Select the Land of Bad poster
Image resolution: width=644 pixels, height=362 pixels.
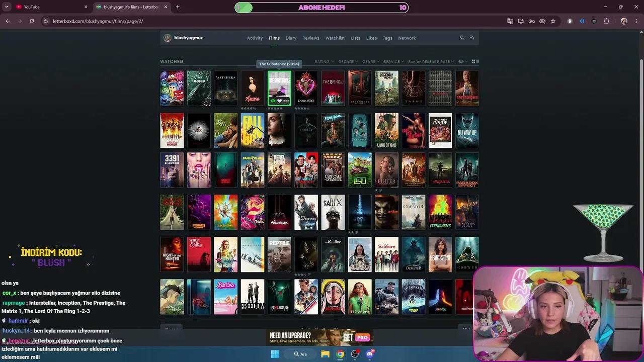(386, 130)
